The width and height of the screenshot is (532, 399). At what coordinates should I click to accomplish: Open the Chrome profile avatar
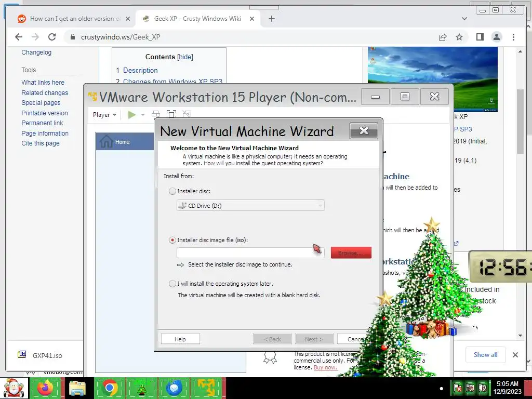pyautogui.click(x=496, y=37)
